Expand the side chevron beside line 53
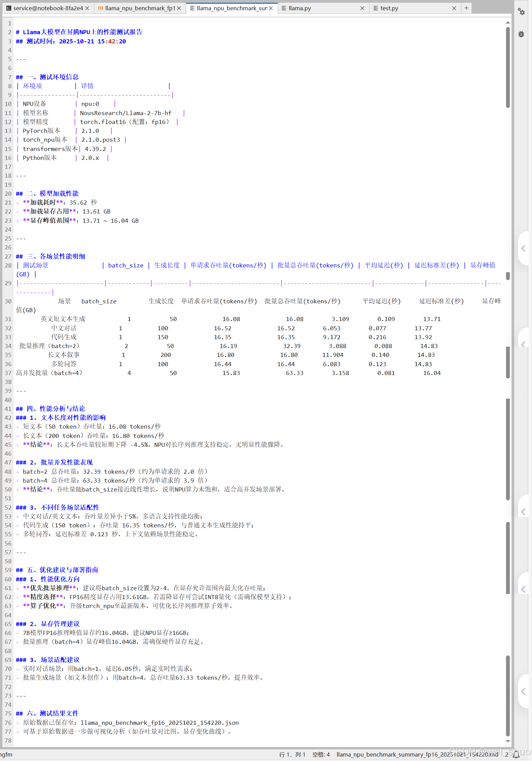Viewport: 532px width, 761px height. [523, 512]
